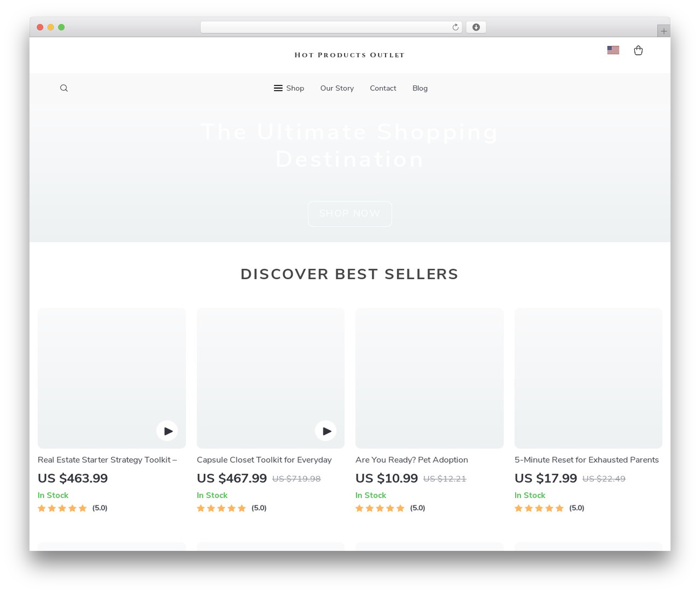700x593 pixels.
Task: Visit the Blog page
Action: point(420,88)
